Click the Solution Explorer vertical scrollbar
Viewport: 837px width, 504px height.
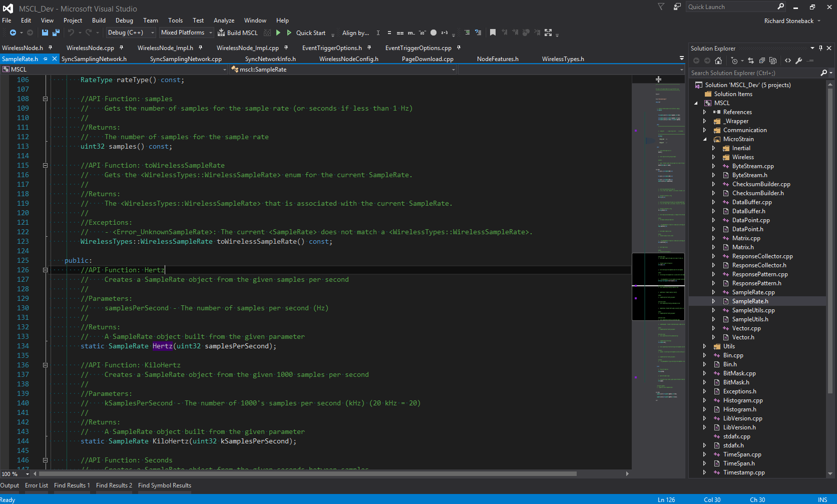[x=830, y=240]
